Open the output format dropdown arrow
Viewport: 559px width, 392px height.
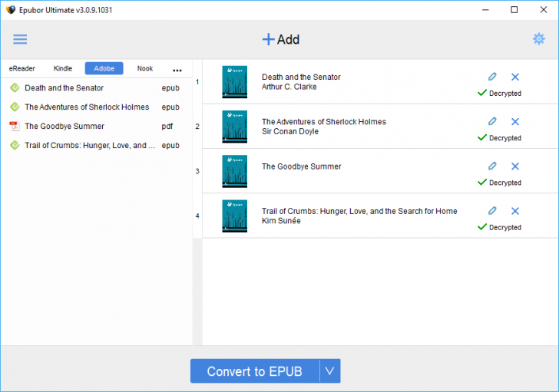tap(329, 371)
